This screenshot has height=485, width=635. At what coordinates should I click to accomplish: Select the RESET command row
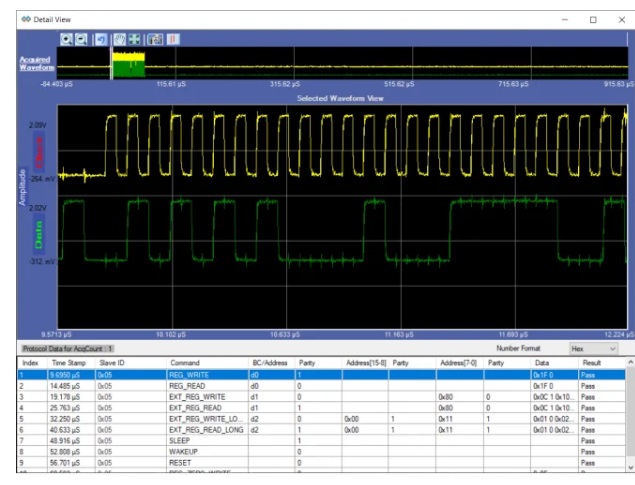click(322, 462)
